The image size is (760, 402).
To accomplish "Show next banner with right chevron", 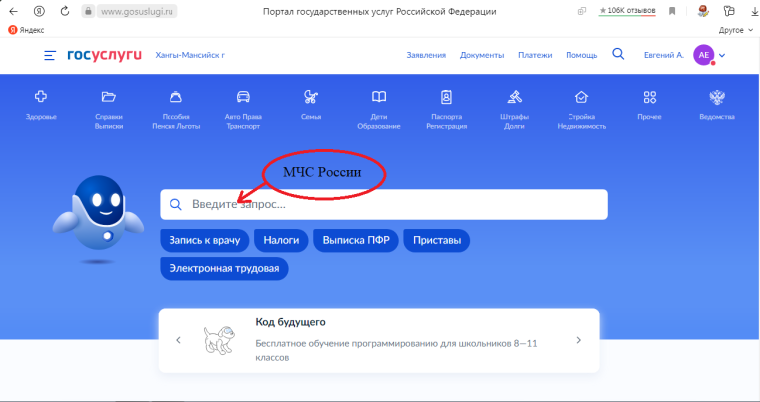I will point(578,340).
